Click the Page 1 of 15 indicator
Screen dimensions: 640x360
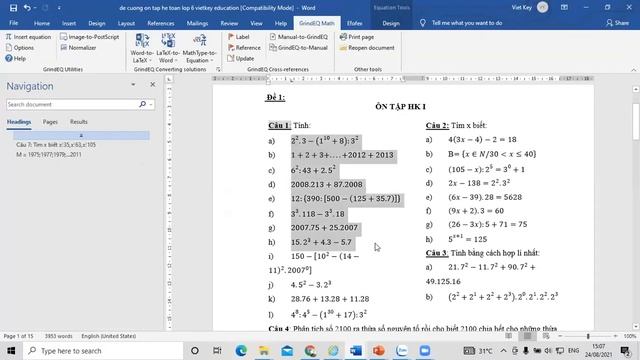[18, 336]
